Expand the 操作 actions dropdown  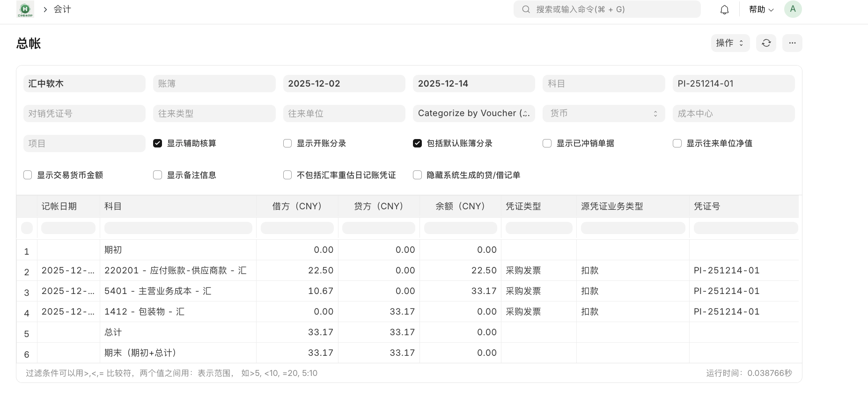coord(730,43)
